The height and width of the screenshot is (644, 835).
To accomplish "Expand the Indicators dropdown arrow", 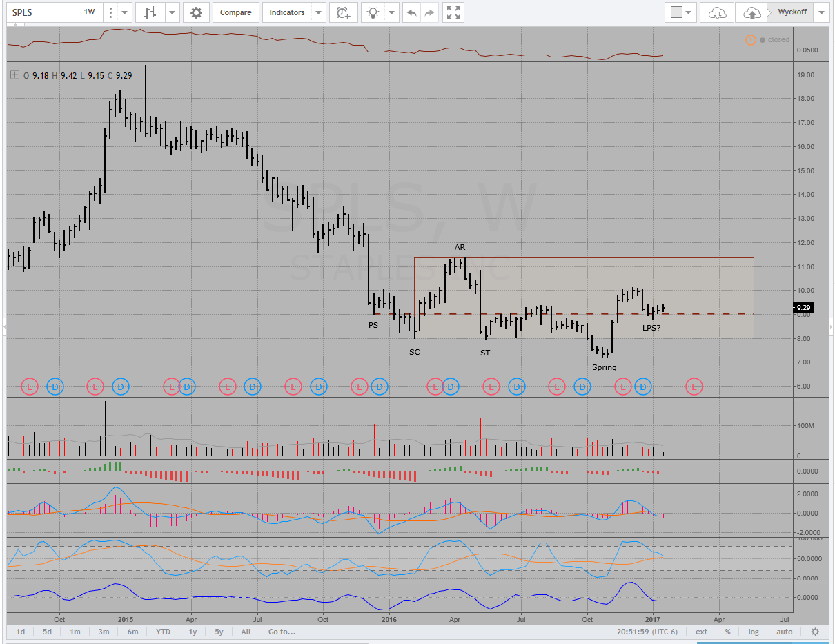I will click(318, 12).
